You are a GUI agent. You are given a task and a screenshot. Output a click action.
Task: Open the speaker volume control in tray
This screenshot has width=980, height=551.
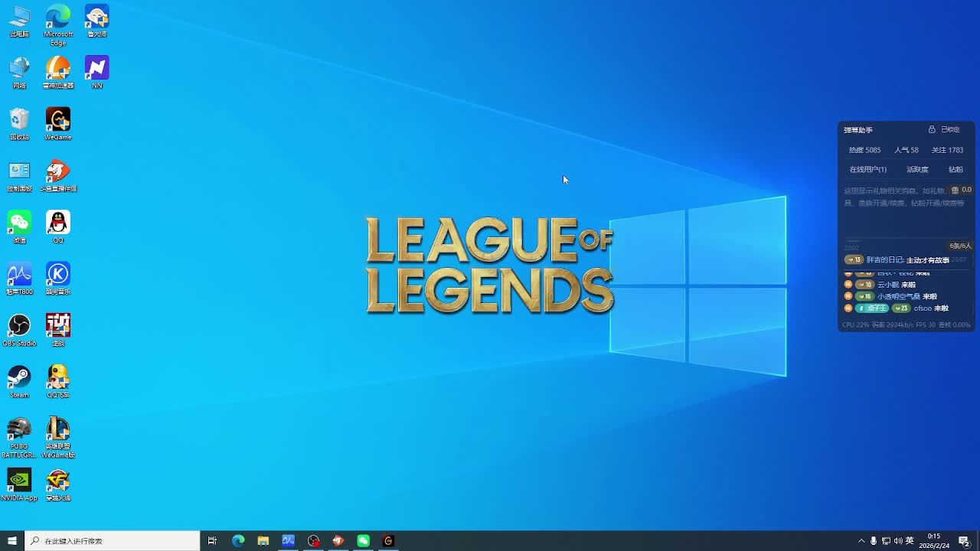click(x=898, y=541)
